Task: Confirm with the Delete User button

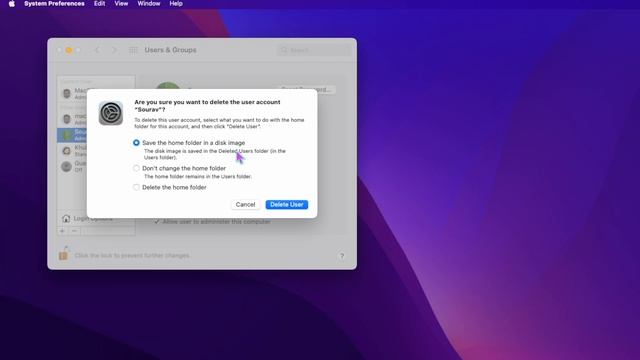Action: point(287,204)
